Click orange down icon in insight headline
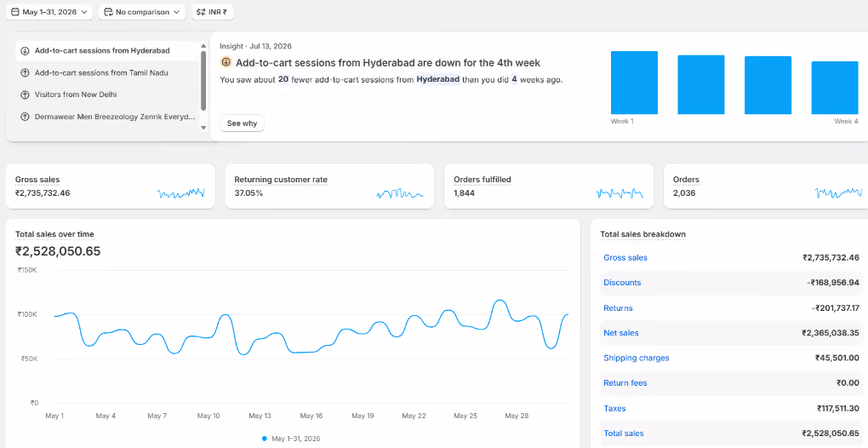Image resolution: width=868 pixels, height=448 pixels. (226, 62)
